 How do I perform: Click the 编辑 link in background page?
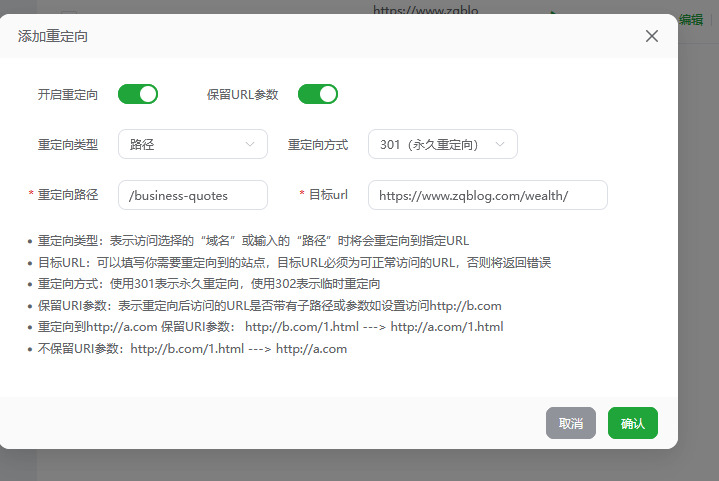click(x=691, y=20)
